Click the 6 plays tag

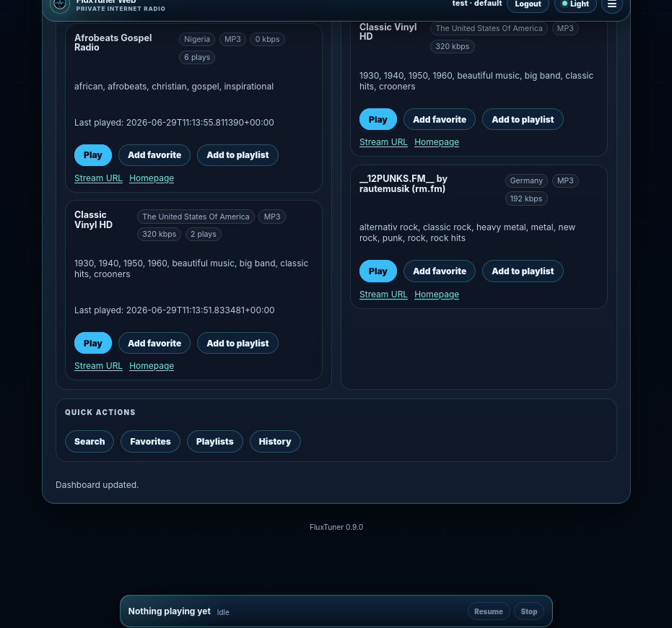click(197, 58)
